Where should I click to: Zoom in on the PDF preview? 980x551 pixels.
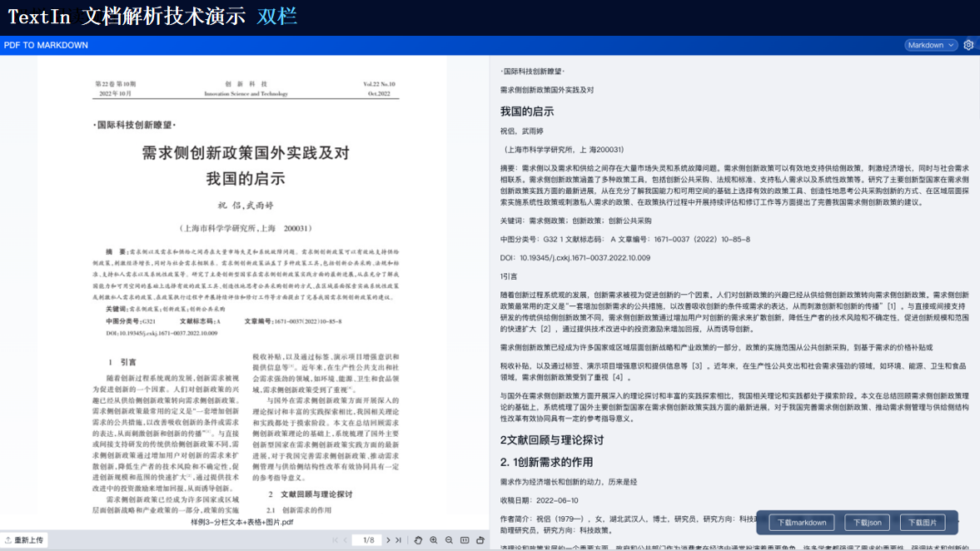434,539
